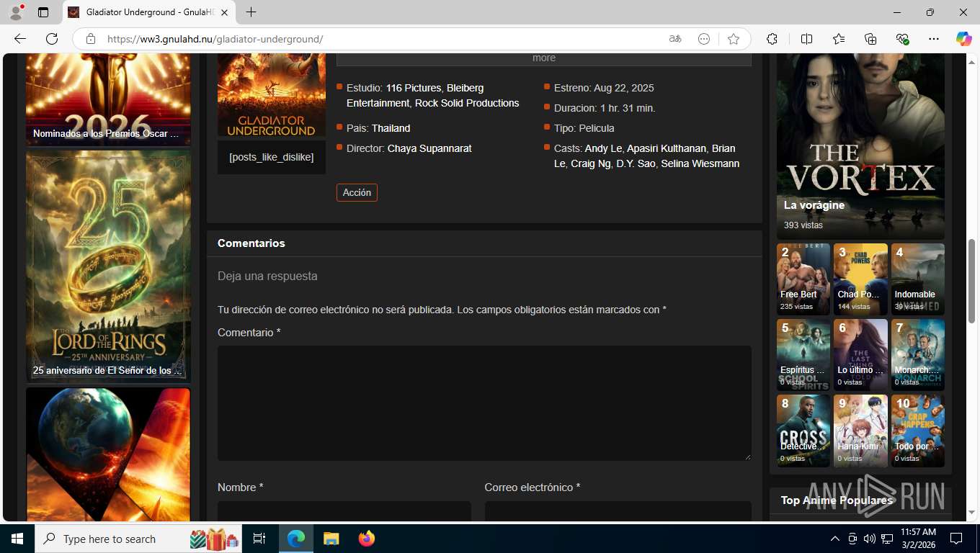Select the Gladiator Underground tab

149,12
